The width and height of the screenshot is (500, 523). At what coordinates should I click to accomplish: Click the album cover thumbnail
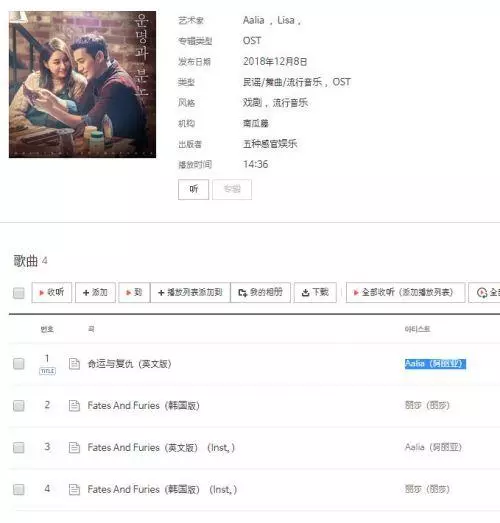pyautogui.click(x=82, y=84)
